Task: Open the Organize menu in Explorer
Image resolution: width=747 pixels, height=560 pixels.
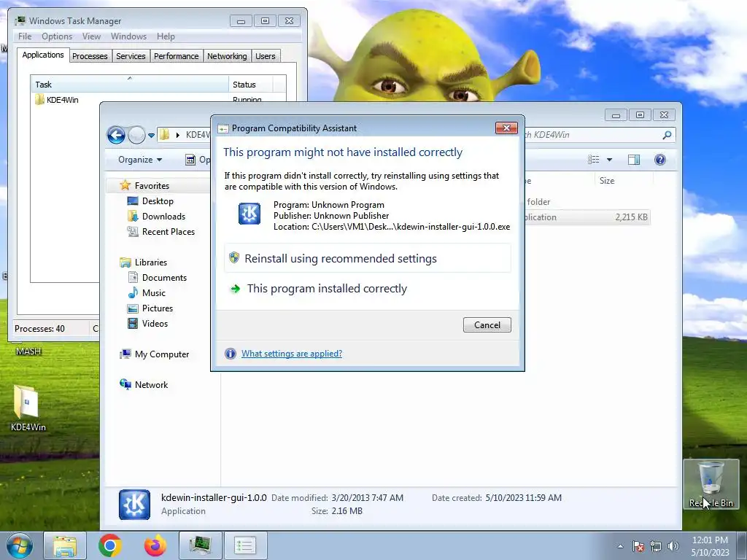Action: point(140,160)
